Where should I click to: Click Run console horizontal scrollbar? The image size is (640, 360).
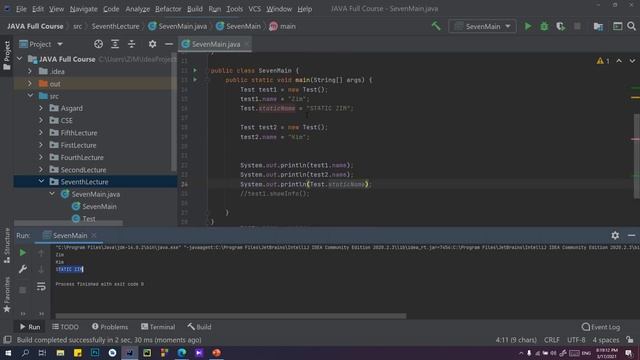(231, 316)
